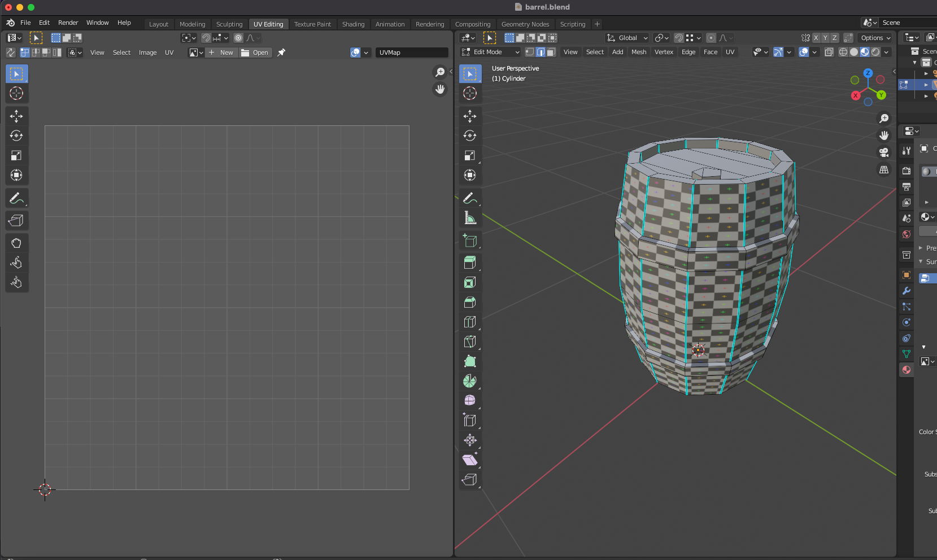Viewport: 937px width, 560px height.
Task: Toggle UV sync selection
Action: click(11, 53)
